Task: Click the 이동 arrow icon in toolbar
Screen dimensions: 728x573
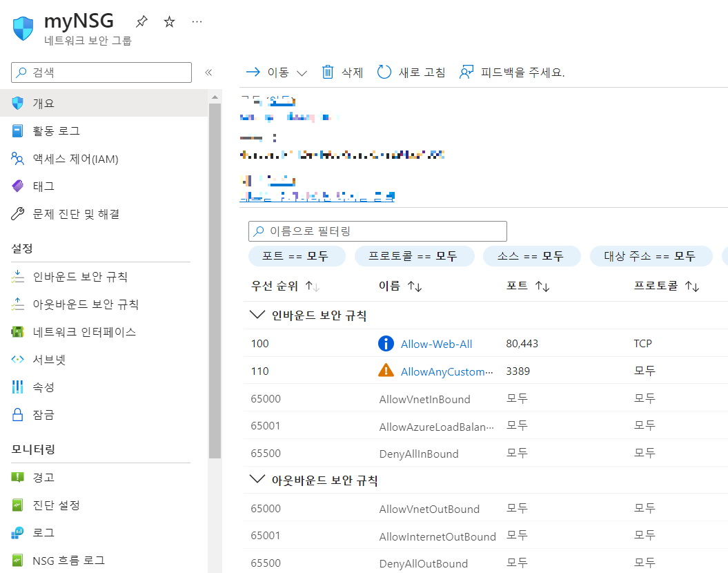Action: [253, 72]
